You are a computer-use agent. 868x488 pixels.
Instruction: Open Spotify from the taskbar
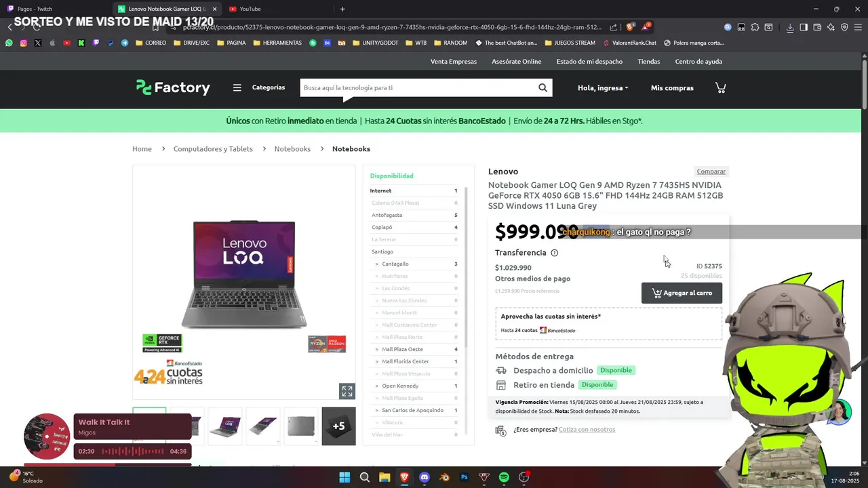[504, 477]
